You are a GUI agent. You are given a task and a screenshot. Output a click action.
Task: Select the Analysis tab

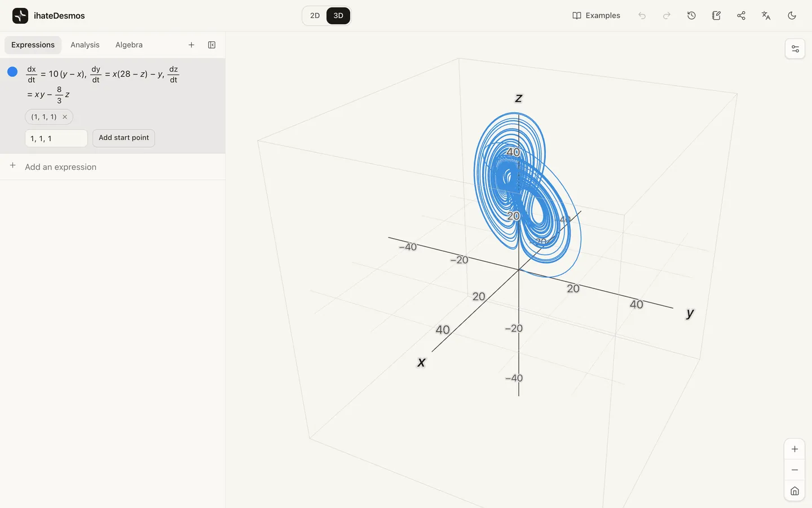pyautogui.click(x=85, y=45)
